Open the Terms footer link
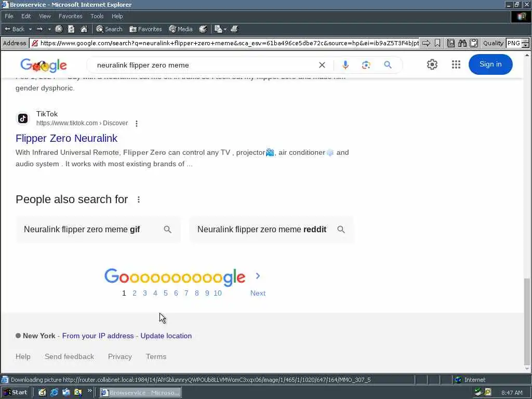The image size is (532, 399). point(156,356)
